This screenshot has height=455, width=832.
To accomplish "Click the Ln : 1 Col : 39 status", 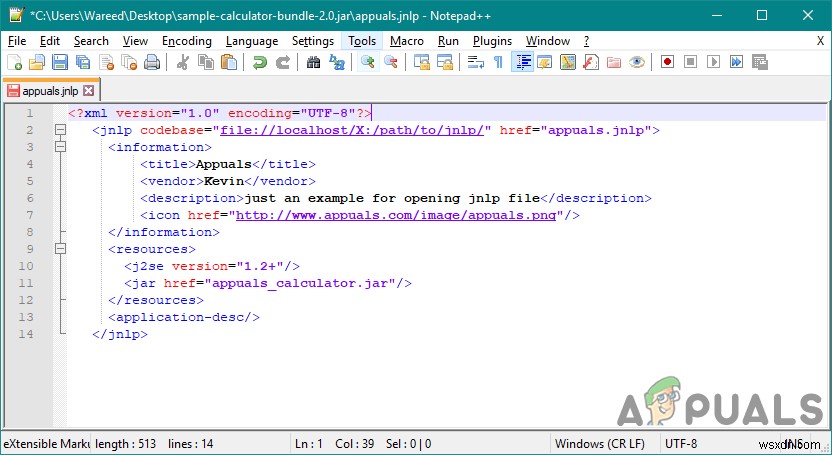I will (x=335, y=444).
